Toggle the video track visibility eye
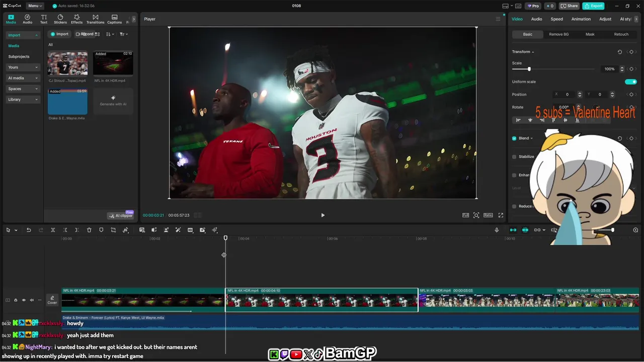644x362 pixels. (24, 300)
